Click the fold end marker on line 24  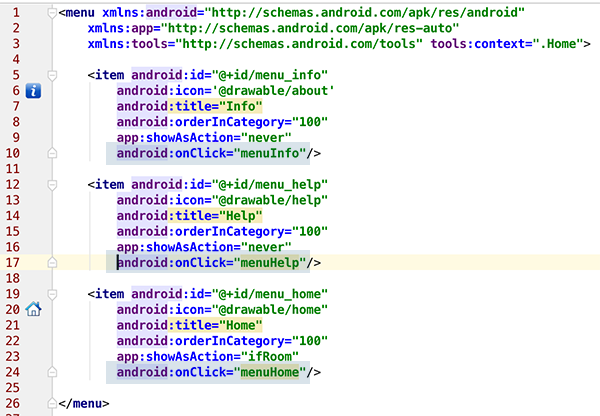(52, 372)
